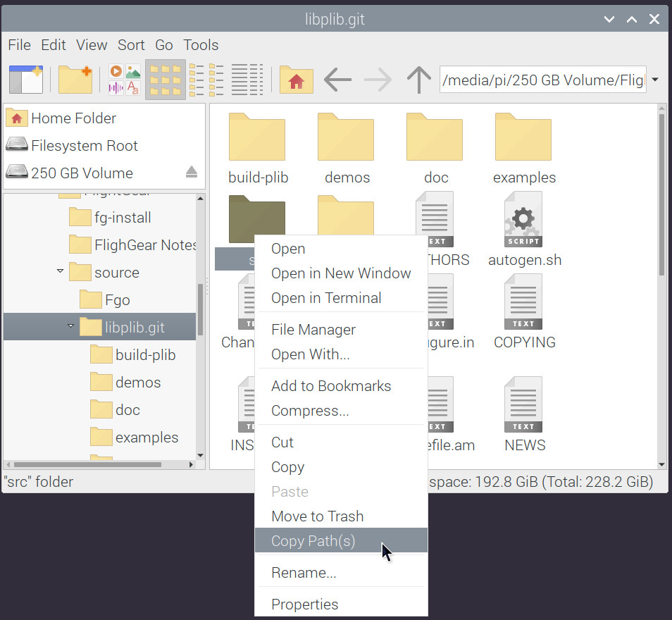Click the path bar input field
Viewport: 672px width, 620px height.
pyautogui.click(x=543, y=80)
